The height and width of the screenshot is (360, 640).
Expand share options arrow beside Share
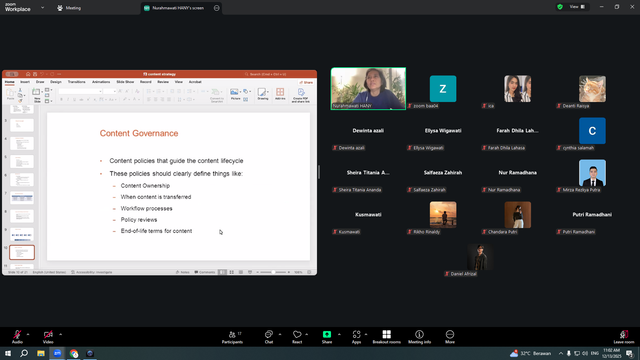(x=339, y=334)
